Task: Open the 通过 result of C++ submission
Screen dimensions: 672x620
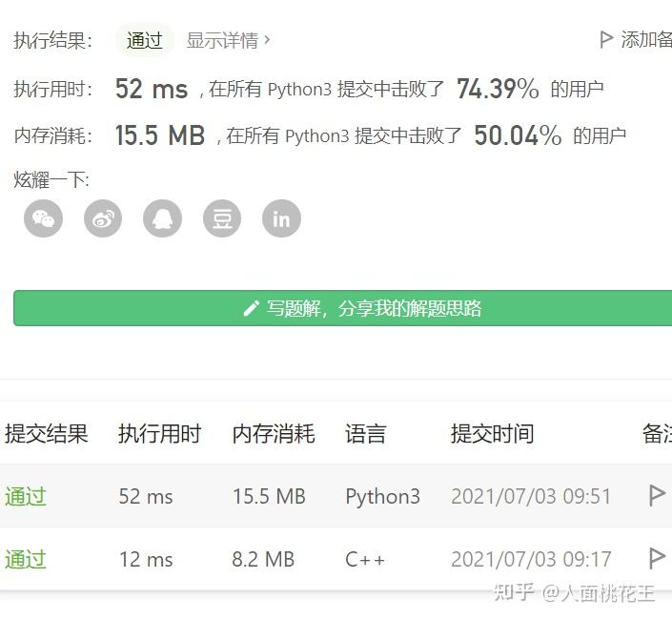Action: pyautogui.click(x=26, y=560)
